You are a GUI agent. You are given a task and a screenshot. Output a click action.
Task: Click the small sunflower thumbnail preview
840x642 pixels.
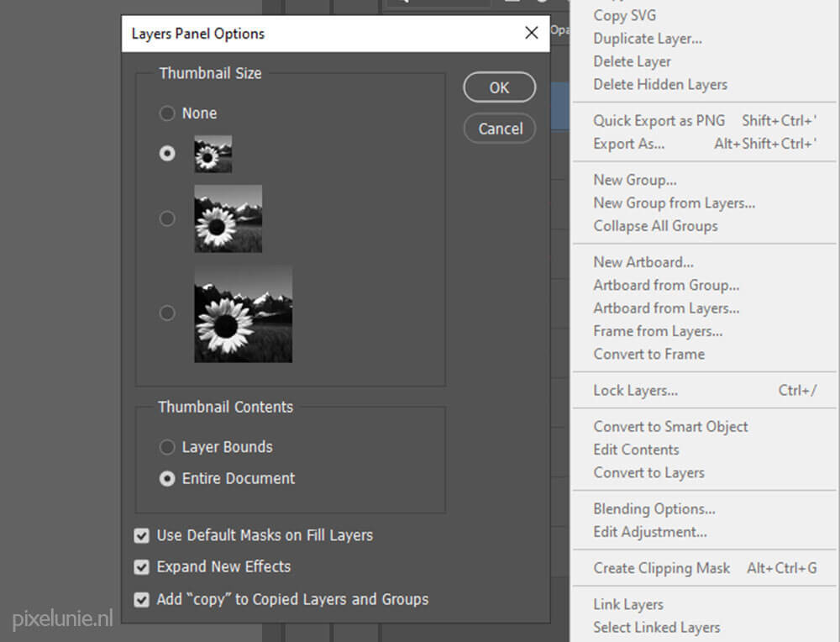tap(213, 154)
